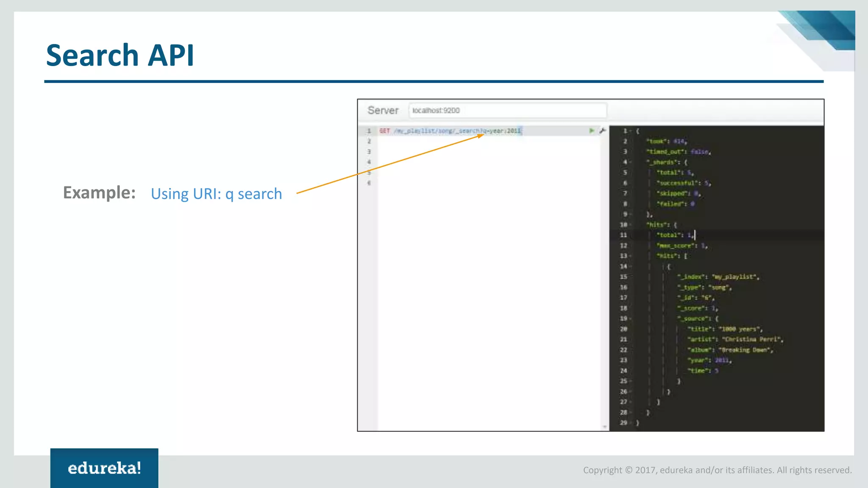Viewport: 868px width, 488px height.
Task: Click the "year": 2011 response line
Action: 710,360
